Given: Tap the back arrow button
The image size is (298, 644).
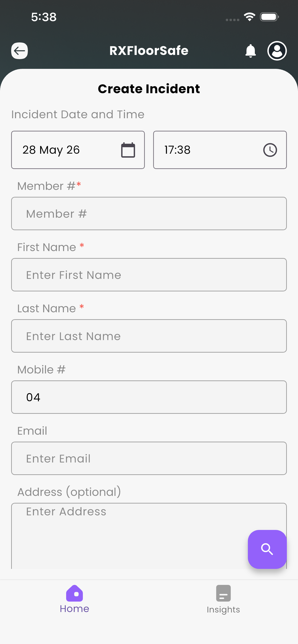Looking at the screenshot, I should pos(19,51).
